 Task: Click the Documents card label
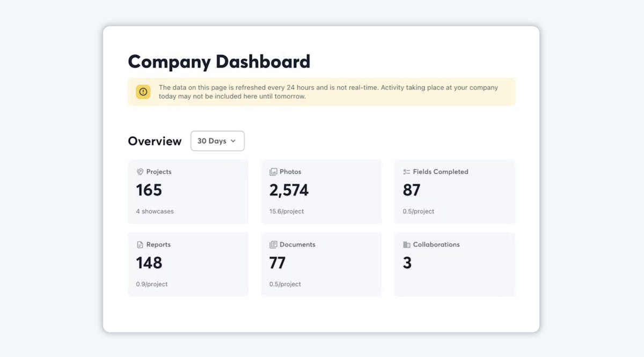click(x=297, y=244)
